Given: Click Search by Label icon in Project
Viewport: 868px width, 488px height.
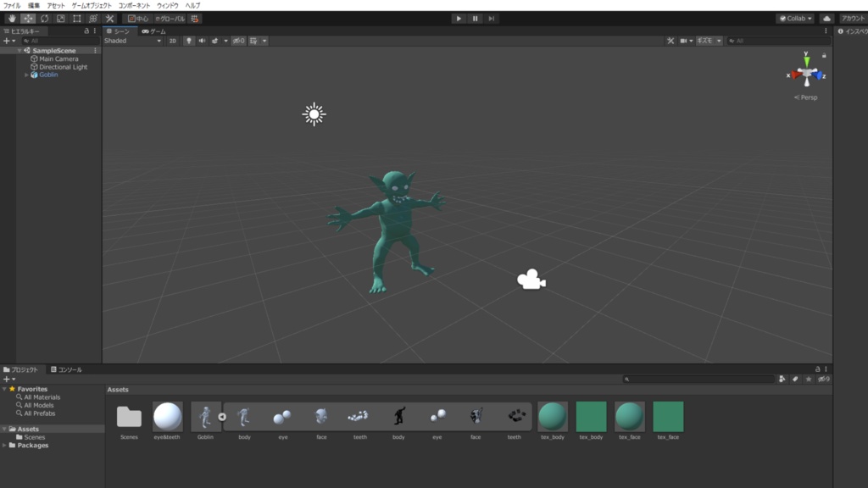Looking at the screenshot, I should click(x=795, y=379).
